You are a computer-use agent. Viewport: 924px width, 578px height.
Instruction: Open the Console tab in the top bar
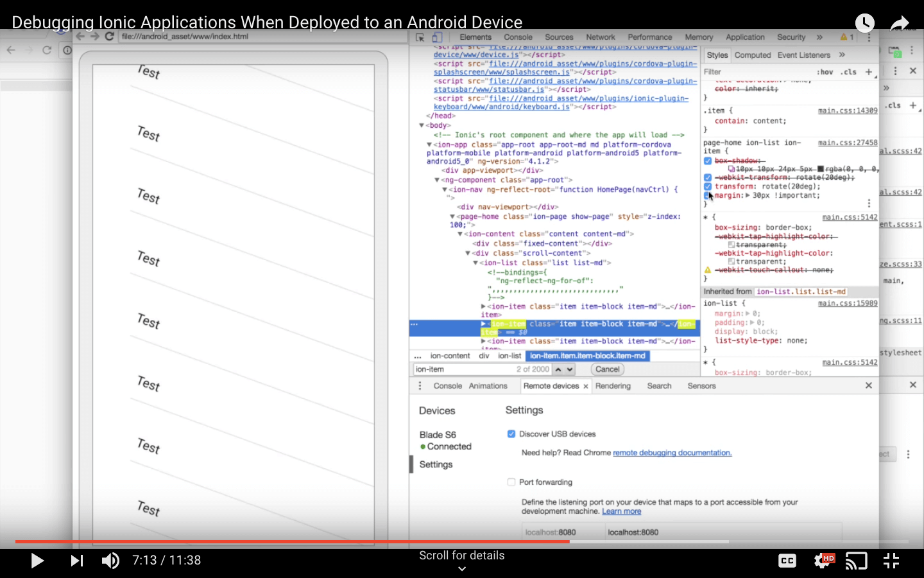[x=518, y=37]
